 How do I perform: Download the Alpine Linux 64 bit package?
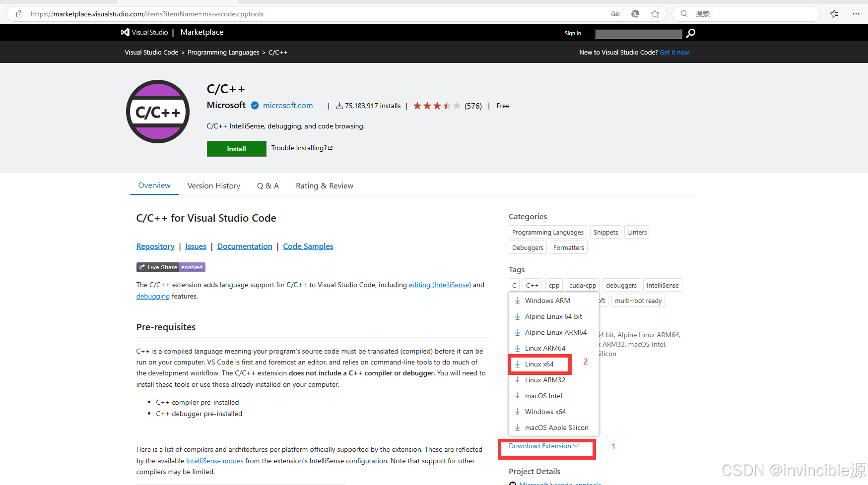[554, 316]
